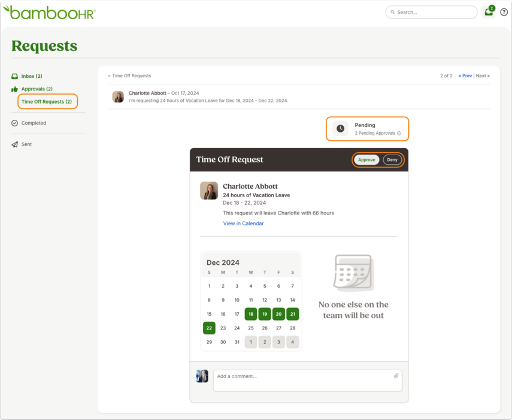
Task: Click the 24 hours of Vacation Leave text
Action: pyautogui.click(x=256, y=195)
